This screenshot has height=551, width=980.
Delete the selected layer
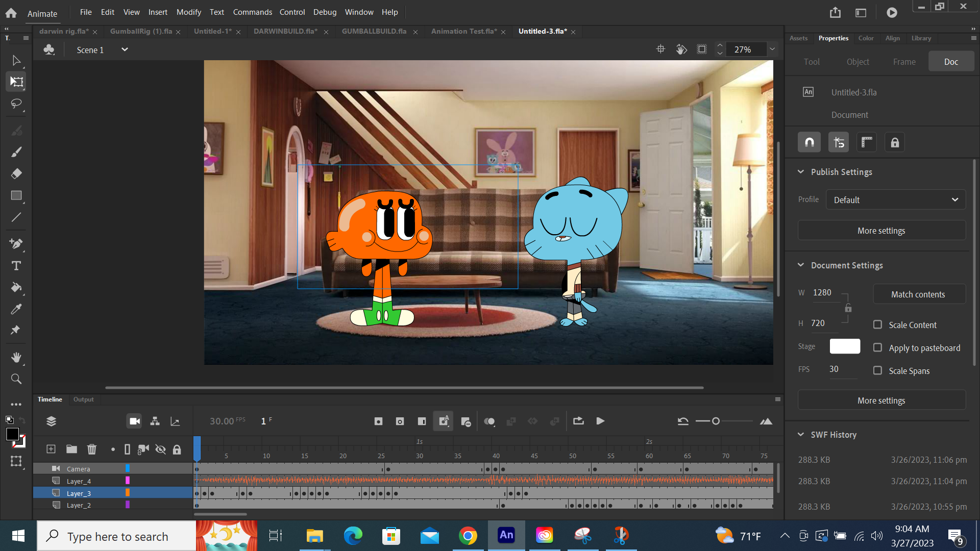pyautogui.click(x=92, y=449)
